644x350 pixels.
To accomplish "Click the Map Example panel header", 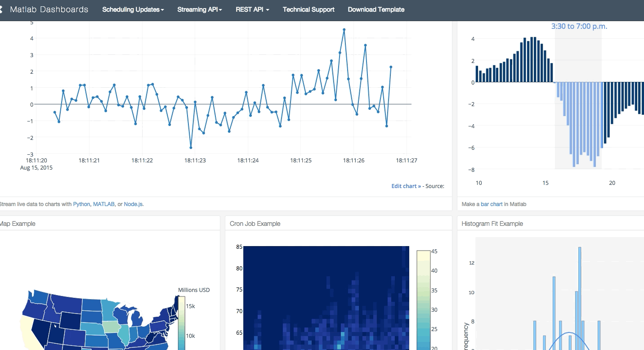I will pos(17,224).
